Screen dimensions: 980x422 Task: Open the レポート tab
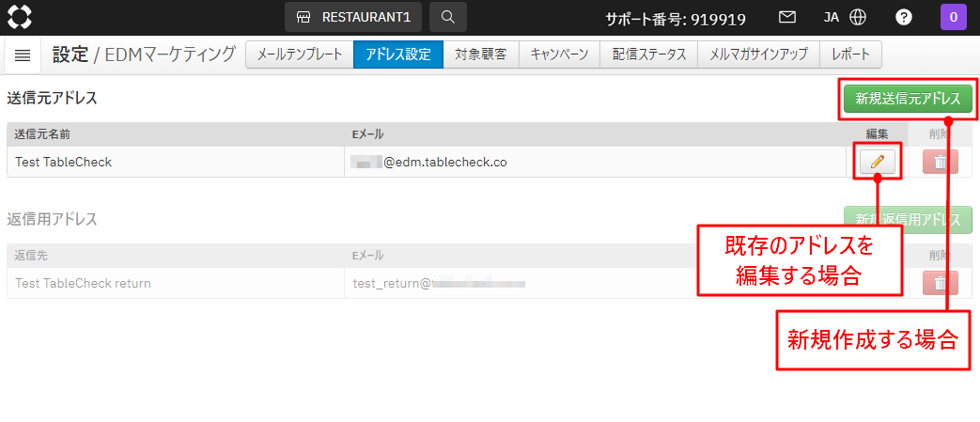tap(851, 55)
